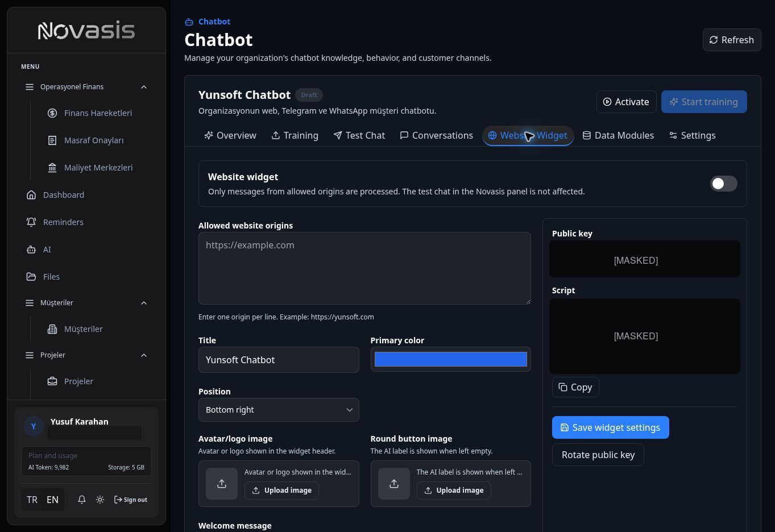The width and height of the screenshot is (775, 532).
Task: Click the Dashboard home icon
Action: click(x=31, y=195)
